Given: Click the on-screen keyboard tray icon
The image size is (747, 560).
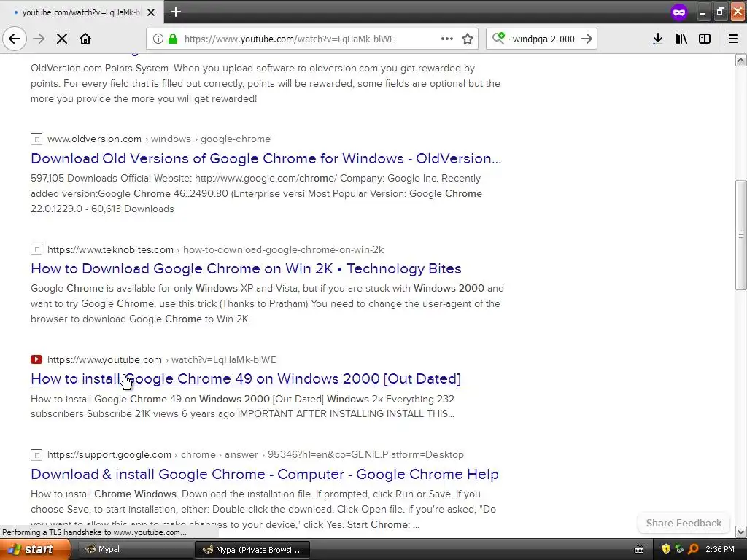Looking at the screenshot, I should click(639, 550).
